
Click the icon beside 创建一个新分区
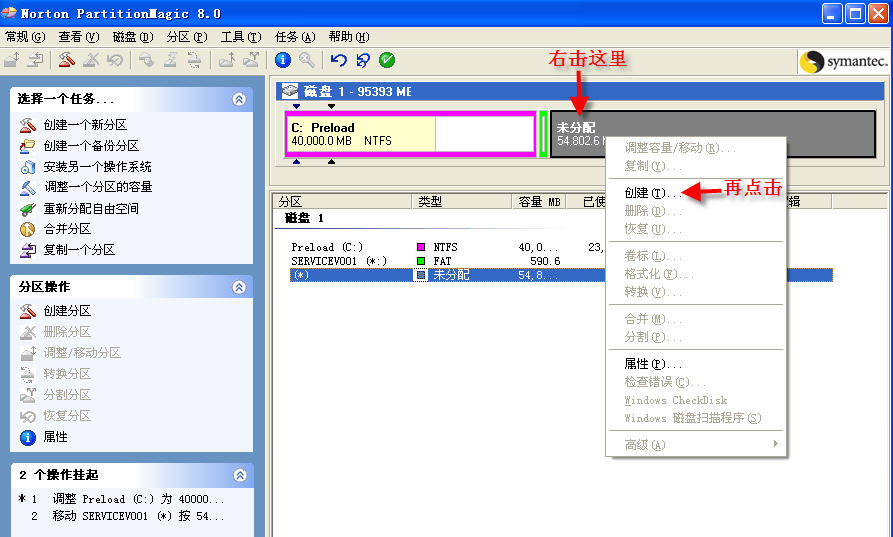pyautogui.click(x=27, y=125)
